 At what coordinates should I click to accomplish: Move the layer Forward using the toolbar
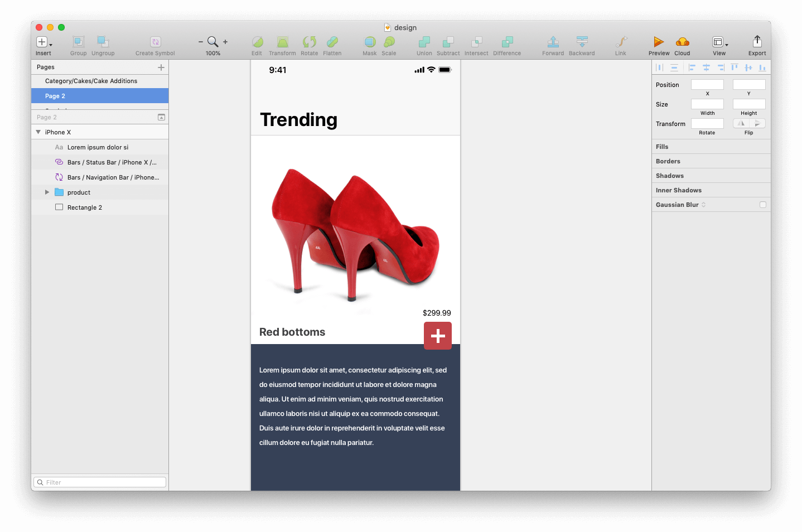pyautogui.click(x=553, y=42)
